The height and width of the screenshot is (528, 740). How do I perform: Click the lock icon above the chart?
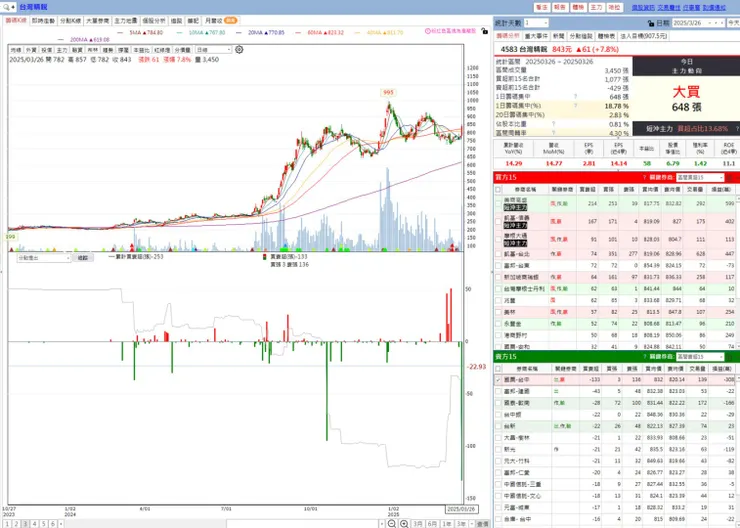click(484, 31)
